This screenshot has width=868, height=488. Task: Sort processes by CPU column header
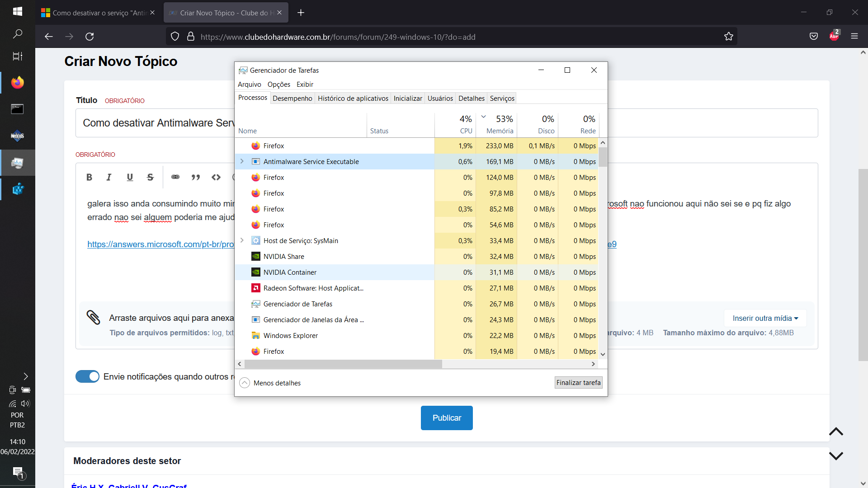tap(455, 124)
